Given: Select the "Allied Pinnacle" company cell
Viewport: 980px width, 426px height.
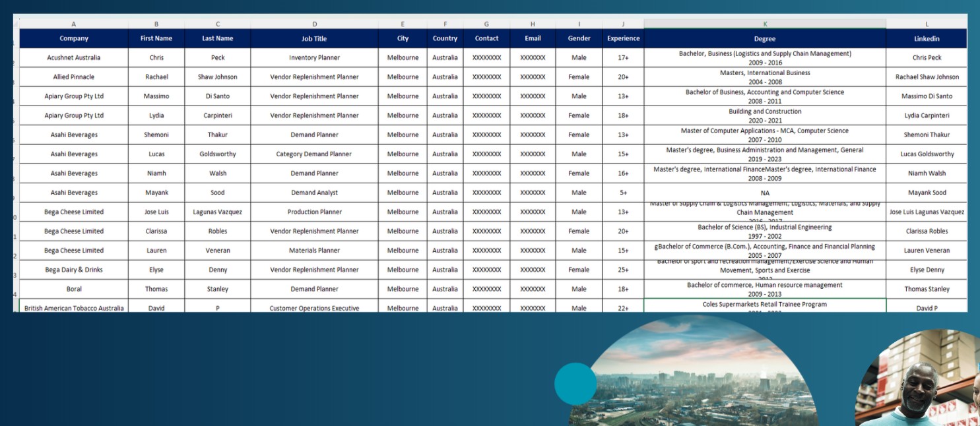Looking at the screenshot, I should tap(73, 77).
